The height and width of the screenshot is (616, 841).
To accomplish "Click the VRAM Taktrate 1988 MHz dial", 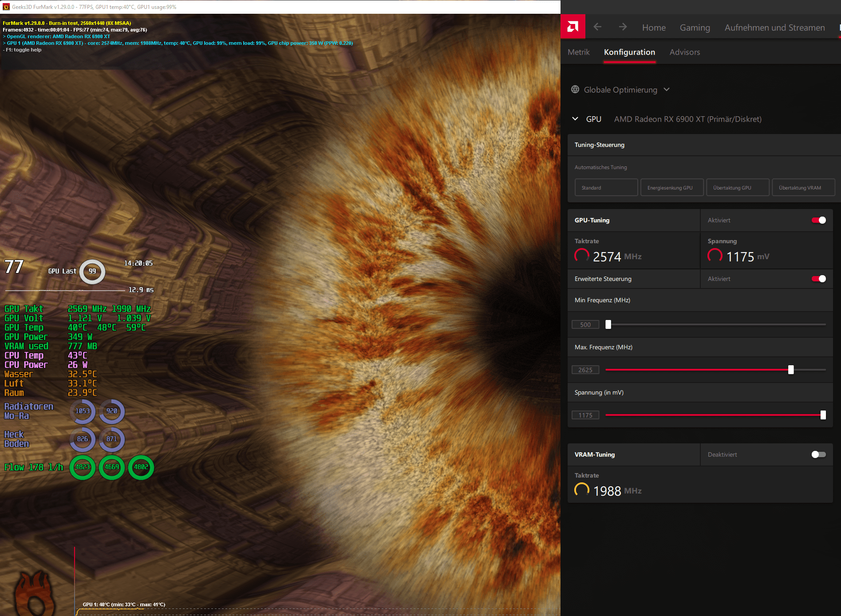I will [582, 490].
